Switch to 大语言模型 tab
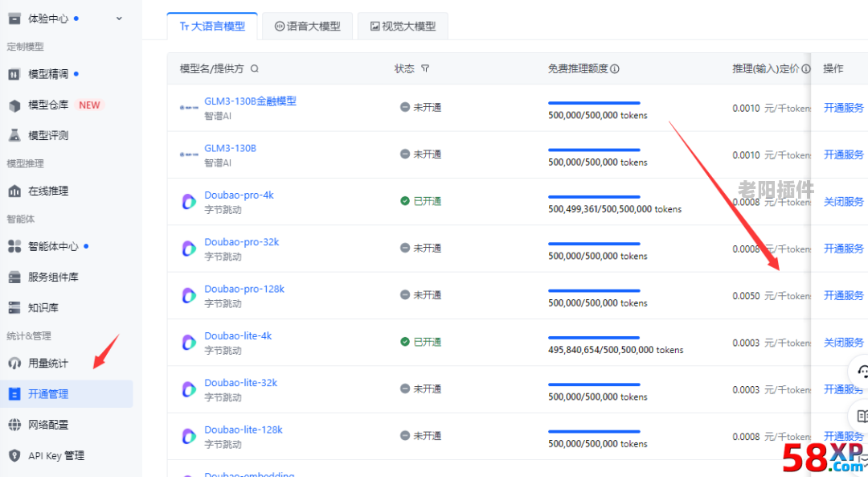The height and width of the screenshot is (477, 868). (x=212, y=26)
